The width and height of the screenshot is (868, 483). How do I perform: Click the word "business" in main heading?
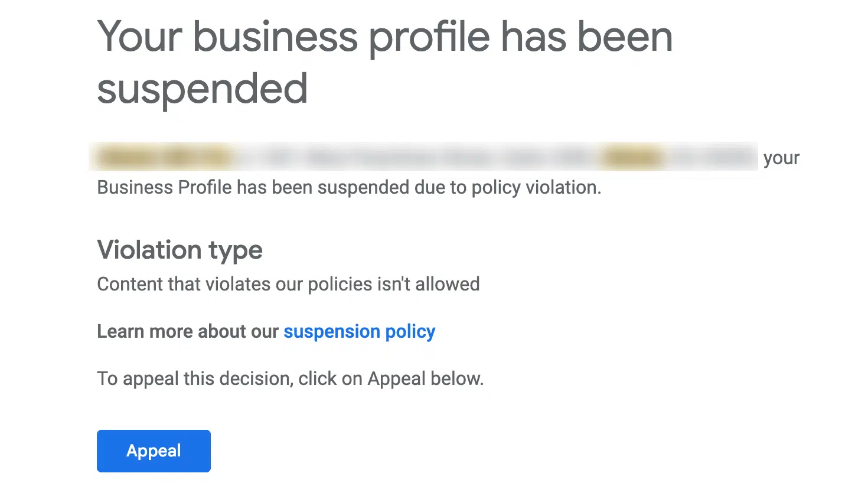pyautogui.click(x=275, y=37)
